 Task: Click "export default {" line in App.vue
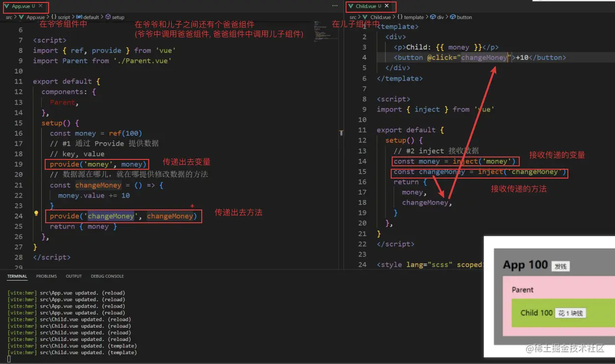(x=66, y=81)
